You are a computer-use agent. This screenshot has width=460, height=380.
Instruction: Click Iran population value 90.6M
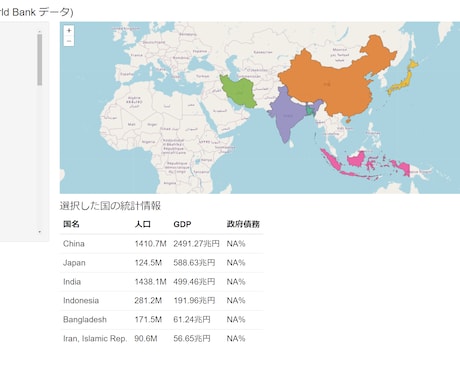pos(146,339)
